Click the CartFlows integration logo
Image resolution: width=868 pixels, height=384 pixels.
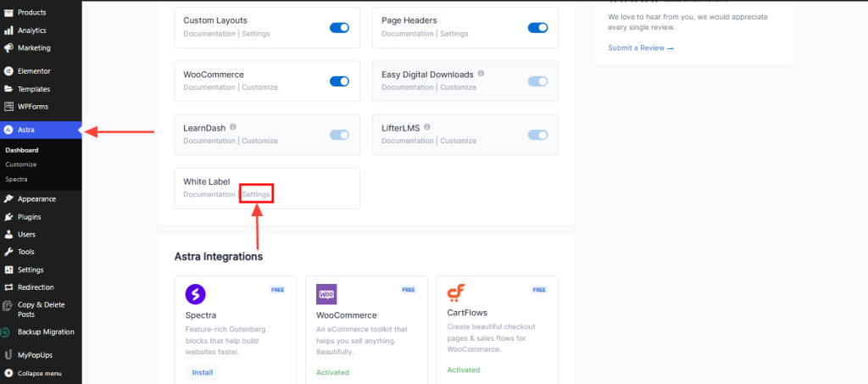pos(456,292)
